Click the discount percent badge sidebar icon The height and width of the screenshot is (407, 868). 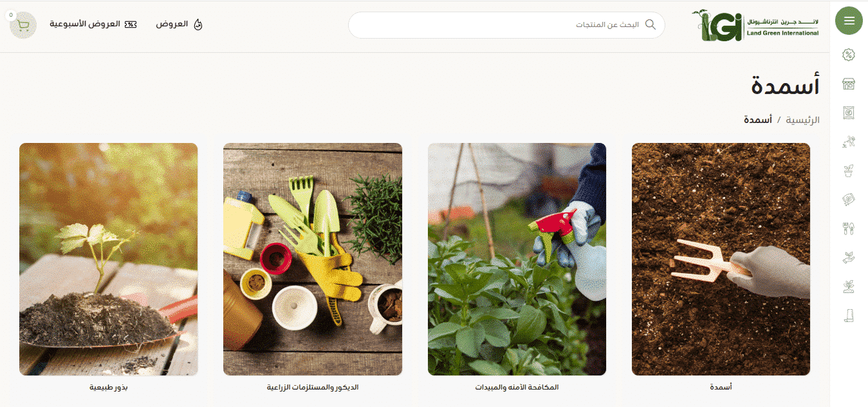[849, 55]
